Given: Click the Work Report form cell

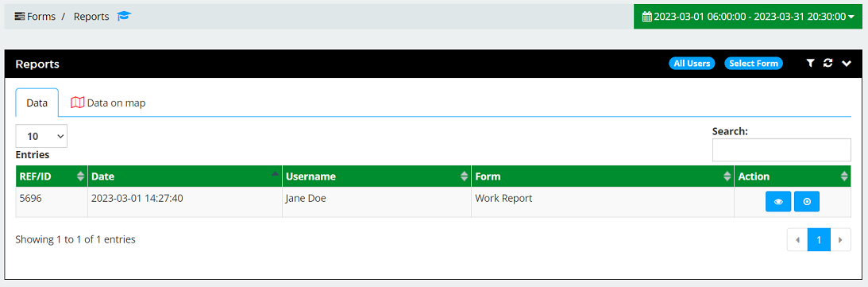Looking at the screenshot, I should (602, 202).
